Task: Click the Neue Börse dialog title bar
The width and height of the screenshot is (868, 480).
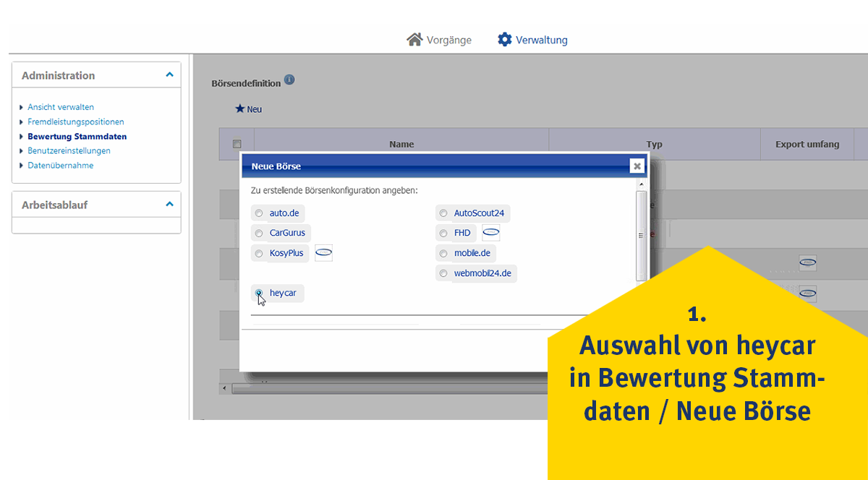Action: pyautogui.click(x=444, y=166)
